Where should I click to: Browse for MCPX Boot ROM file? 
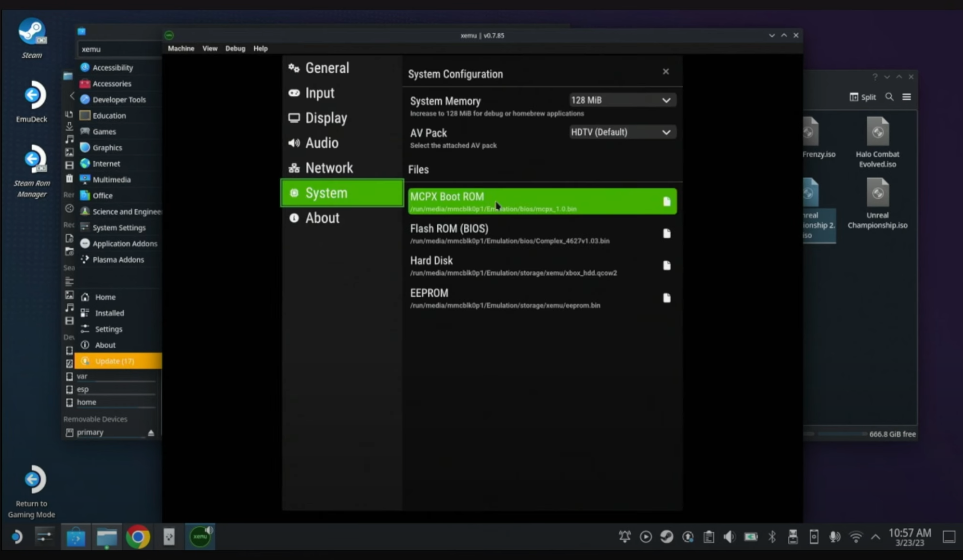pyautogui.click(x=666, y=202)
